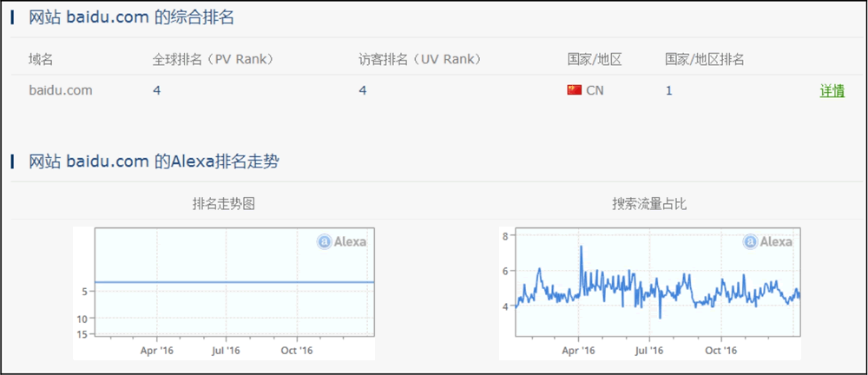The width and height of the screenshot is (868, 375).
Task: Click the y-axis value 6 on traffic chart
Action: click(x=505, y=271)
